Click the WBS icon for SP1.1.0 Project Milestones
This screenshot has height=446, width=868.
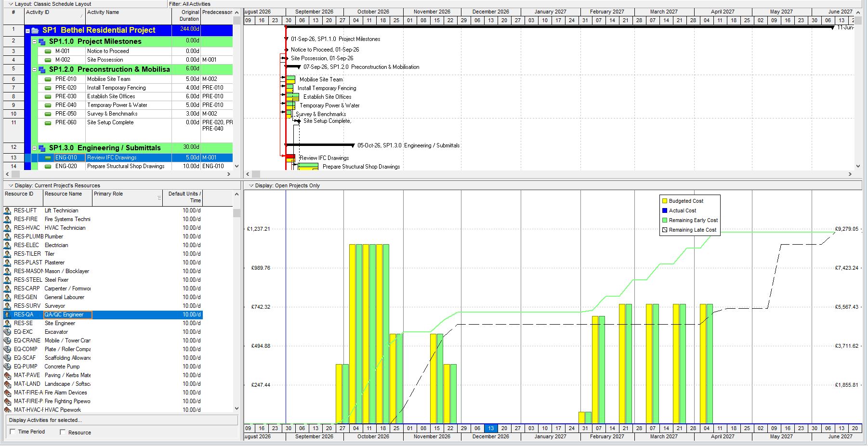42,42
